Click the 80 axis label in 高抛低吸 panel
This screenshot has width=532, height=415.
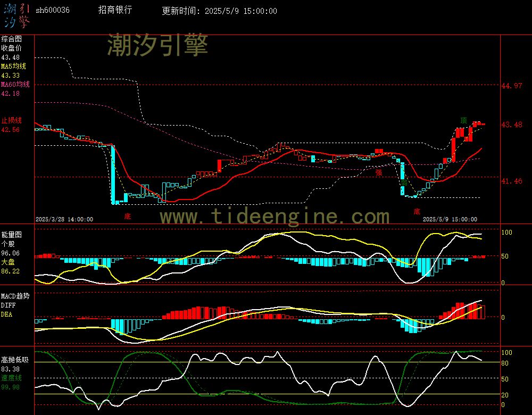point(505,363)
